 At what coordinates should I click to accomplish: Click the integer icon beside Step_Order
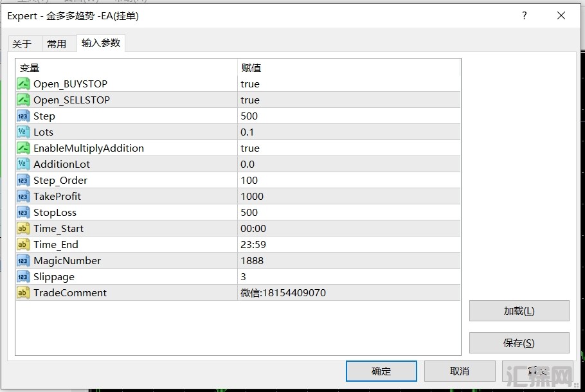[23, 180]
